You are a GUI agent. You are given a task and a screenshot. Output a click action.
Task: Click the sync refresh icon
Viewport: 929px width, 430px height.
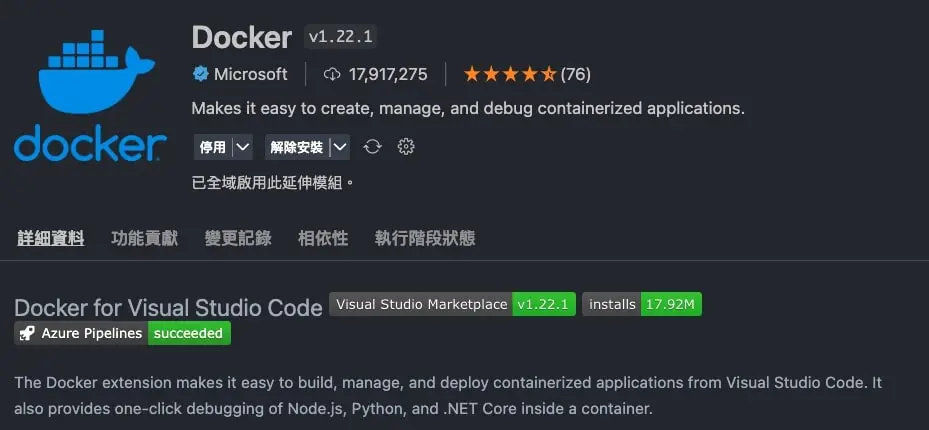pos(373,147)
